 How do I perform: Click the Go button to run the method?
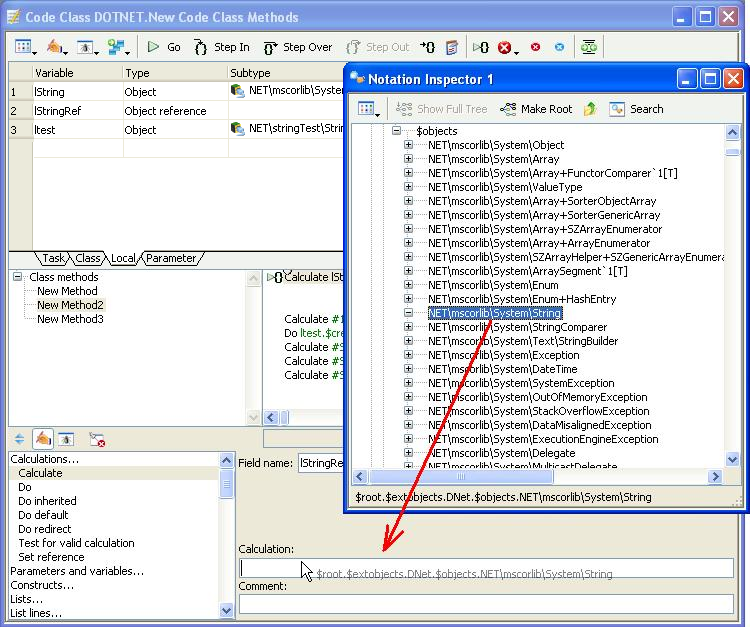pos(164,47)
